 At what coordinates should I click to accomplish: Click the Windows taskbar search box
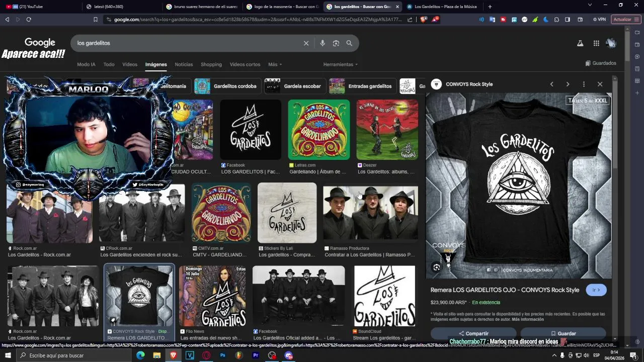[x=74, y=355]
